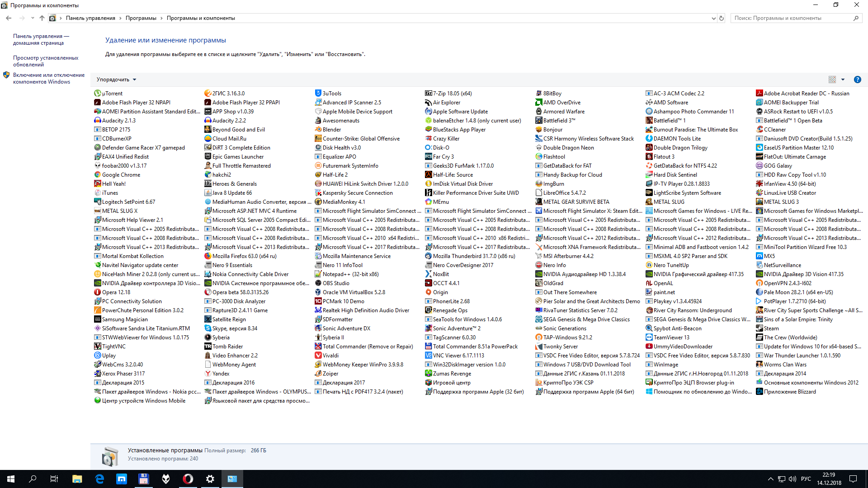
Task: Navigate to Панель управления breadcrumb
Action: (90, 18)
